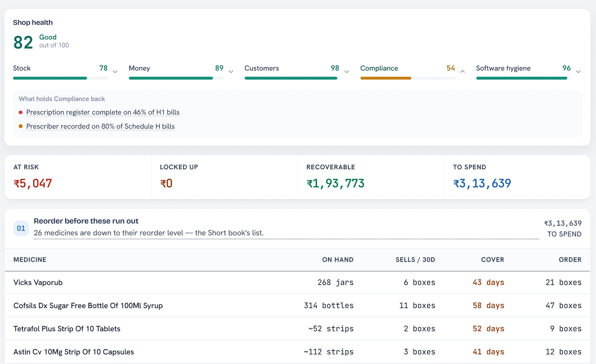Image resolution: width=596 pixels, height=364 pixels.
Task: Expand the Customers score chevron
Action: tap(347, 71)
